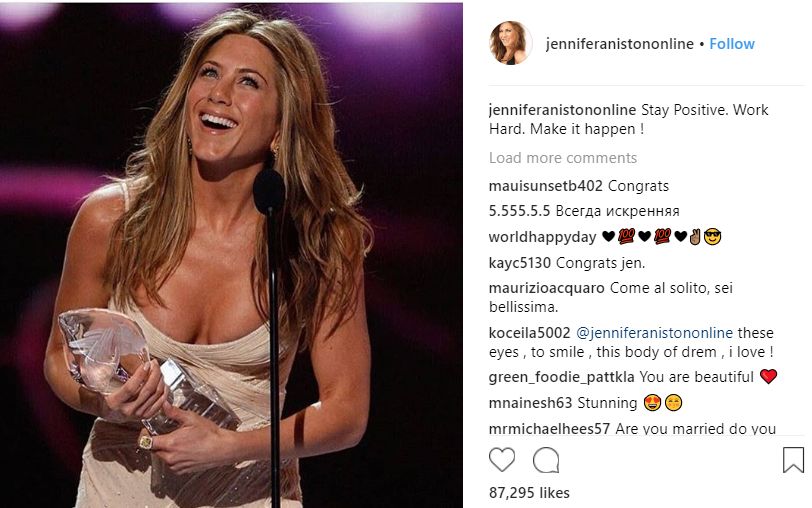
Task: Like the post with the heart icon
Action: [502, 460]
